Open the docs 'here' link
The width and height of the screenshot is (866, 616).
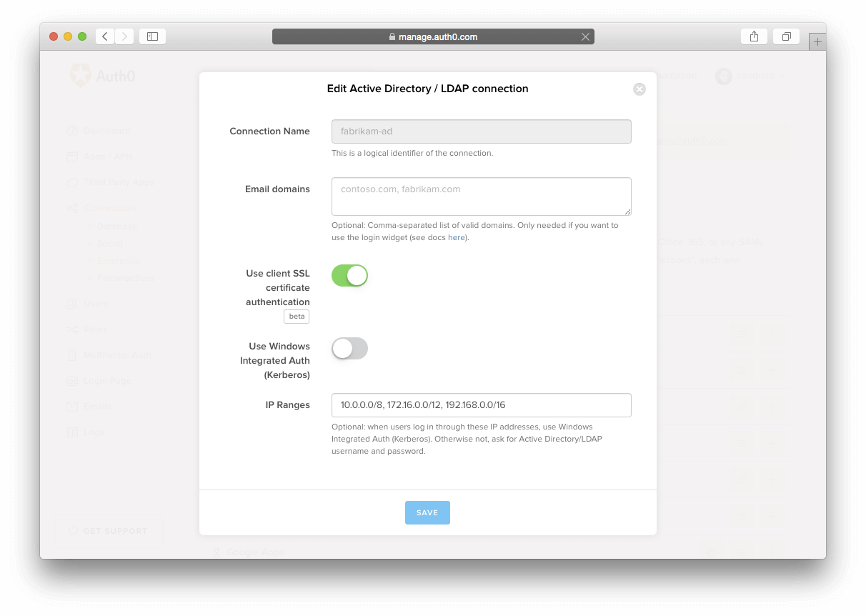click(457, 237)
